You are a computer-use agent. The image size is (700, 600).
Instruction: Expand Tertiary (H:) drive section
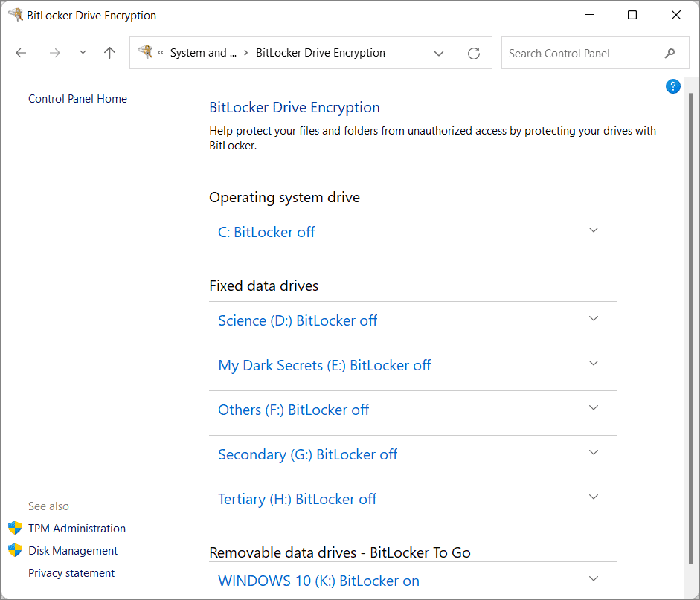[593, 497]
